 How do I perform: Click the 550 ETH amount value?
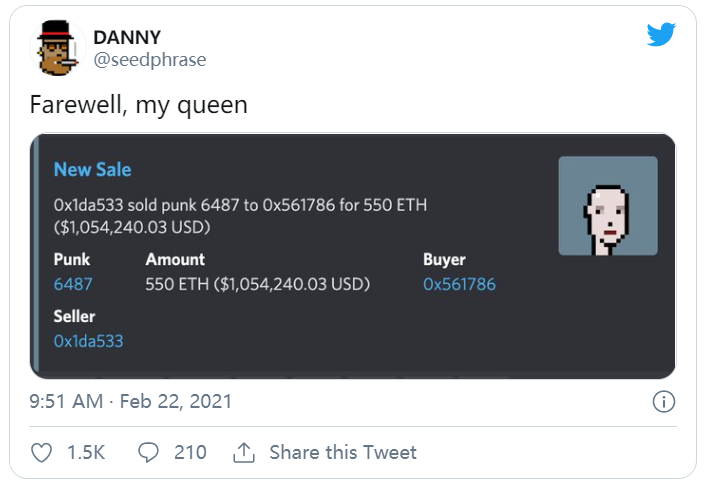[258, 284]
